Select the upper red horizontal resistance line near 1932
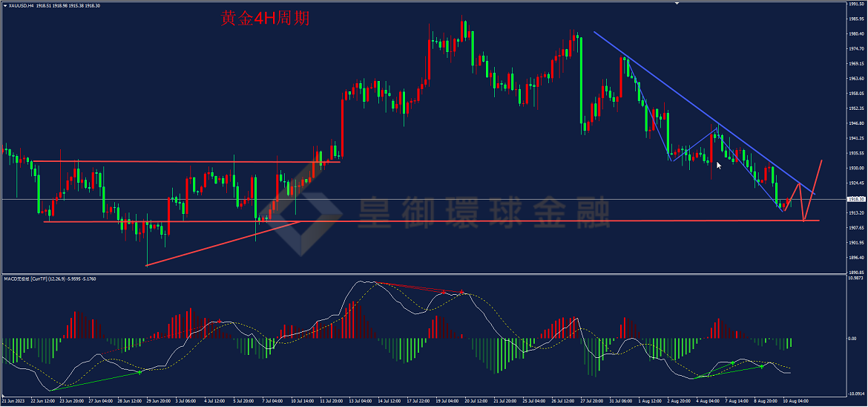 click(x=185, y=161)
